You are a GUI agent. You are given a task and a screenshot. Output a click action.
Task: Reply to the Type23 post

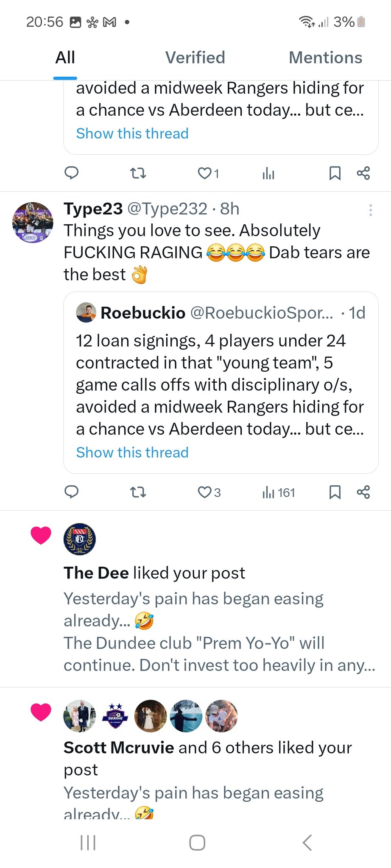pos(71,492)
